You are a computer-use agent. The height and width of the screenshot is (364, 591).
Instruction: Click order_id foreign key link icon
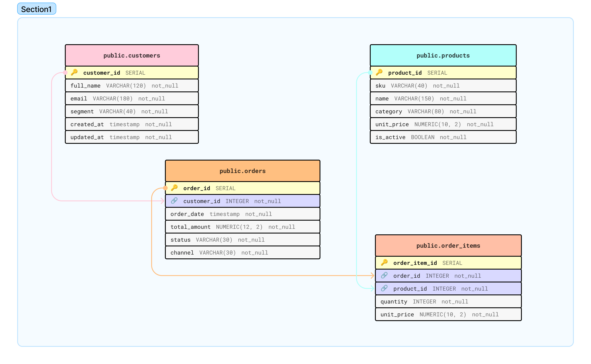(x=384, y=275)
